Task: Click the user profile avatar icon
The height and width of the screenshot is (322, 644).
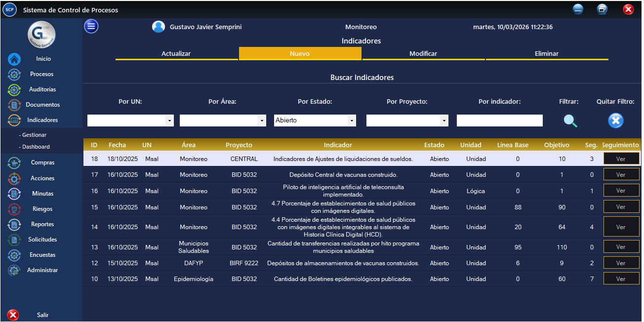Action: tap(158, 27)
